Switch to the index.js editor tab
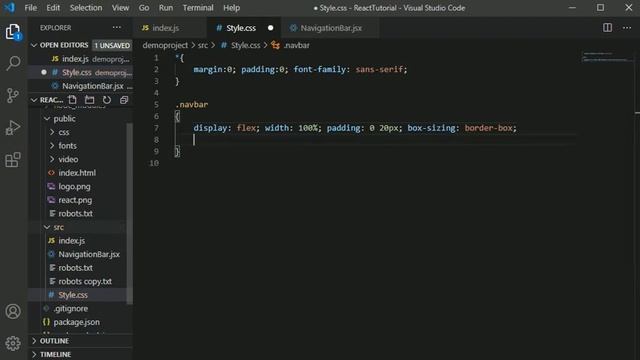This screenshot has height=360, width=640. click(x=169, y=28)
